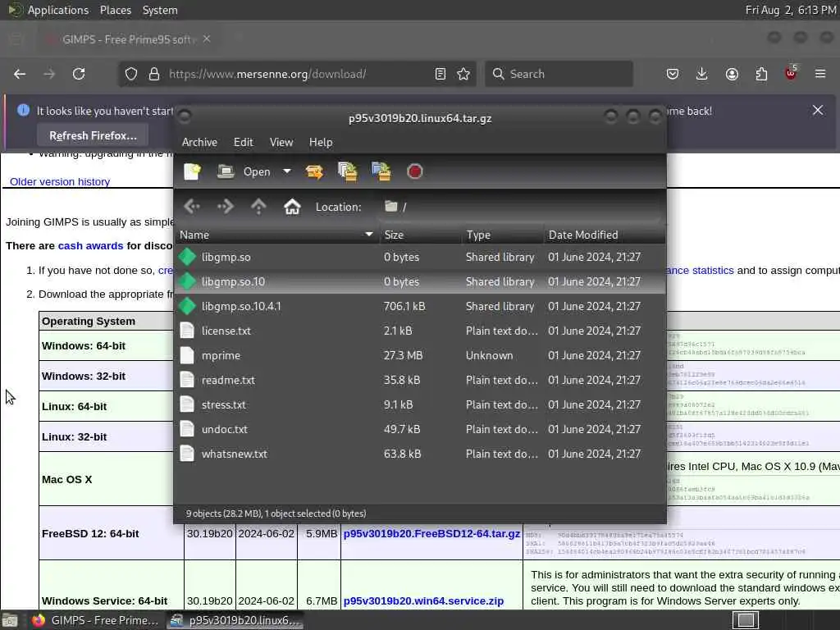Click the Extract files toolbar icon
Image resolution: width=840 pixels, height=630 pixels.
(314, 172)
